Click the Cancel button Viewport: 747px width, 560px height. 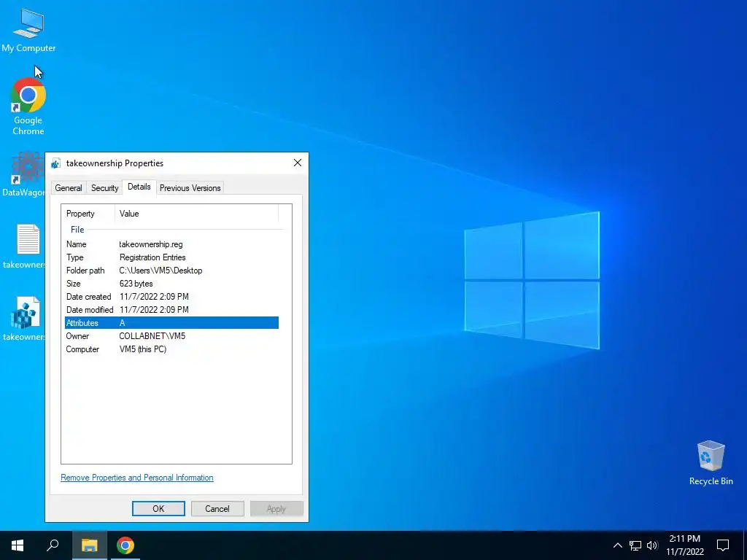pos(217,508)
